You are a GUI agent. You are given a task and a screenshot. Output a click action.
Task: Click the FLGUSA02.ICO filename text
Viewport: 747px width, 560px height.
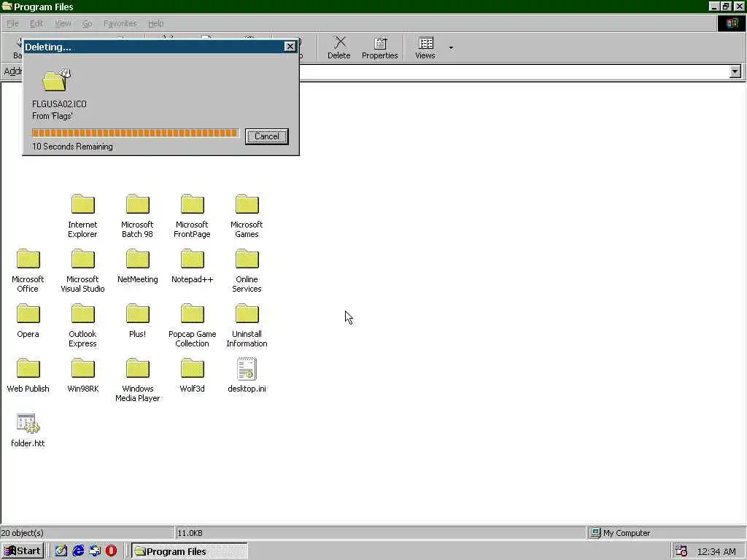pyautogui.click(x=59, y=104)
